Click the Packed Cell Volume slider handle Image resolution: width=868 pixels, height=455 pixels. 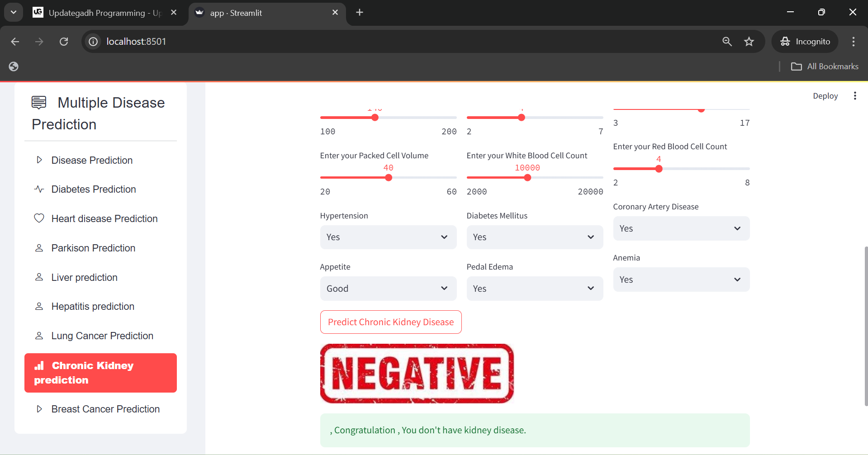[x=389, y=178]
